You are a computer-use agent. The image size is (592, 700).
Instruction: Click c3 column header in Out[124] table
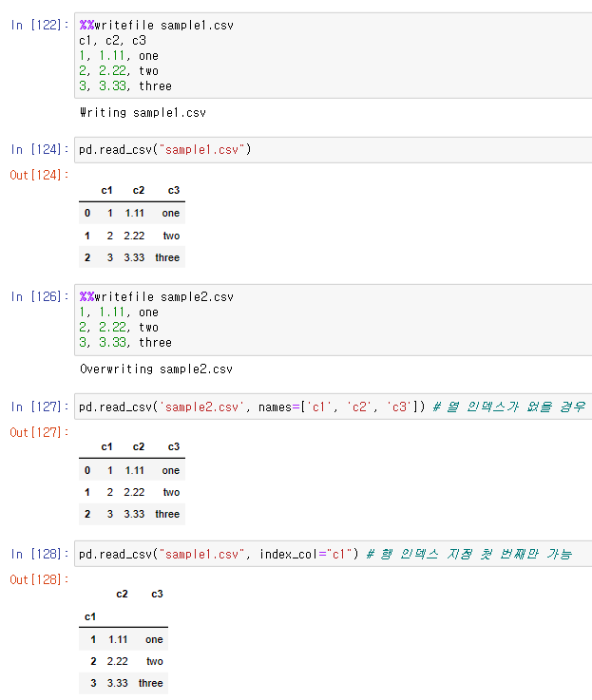click(174, 191)
